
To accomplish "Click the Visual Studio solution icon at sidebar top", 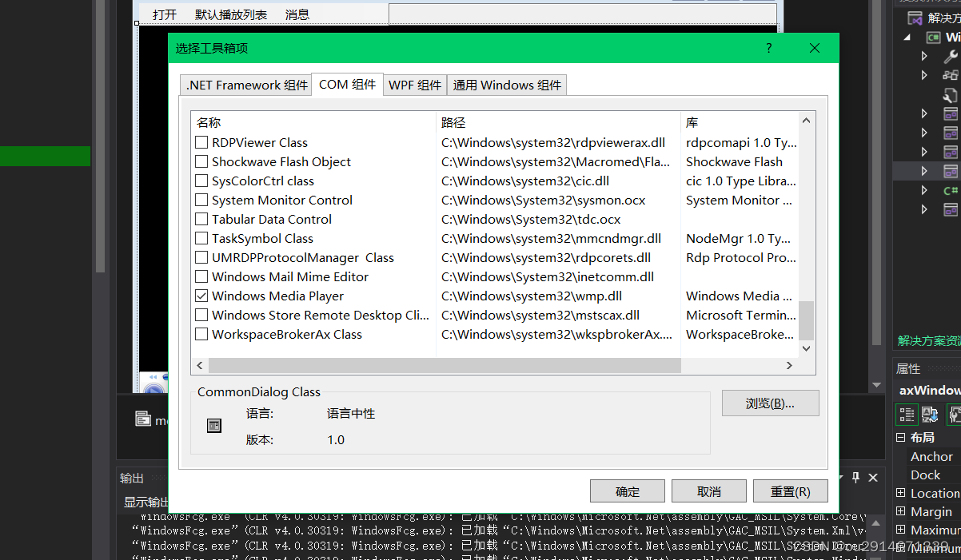I will point(916,16).
